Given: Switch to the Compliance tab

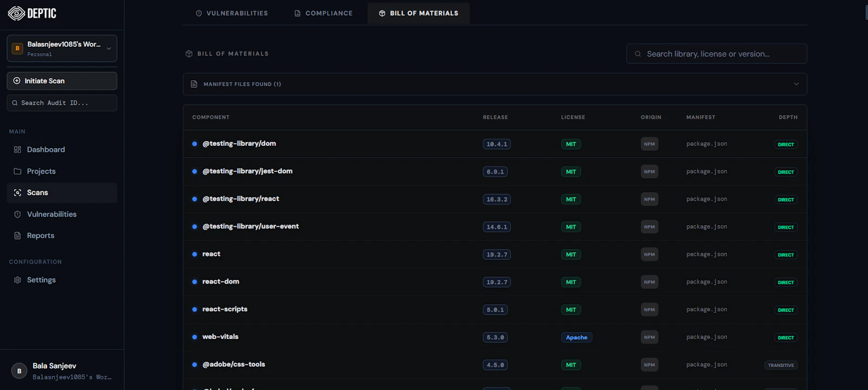Looking at the screenshot, I should [323, 13].
